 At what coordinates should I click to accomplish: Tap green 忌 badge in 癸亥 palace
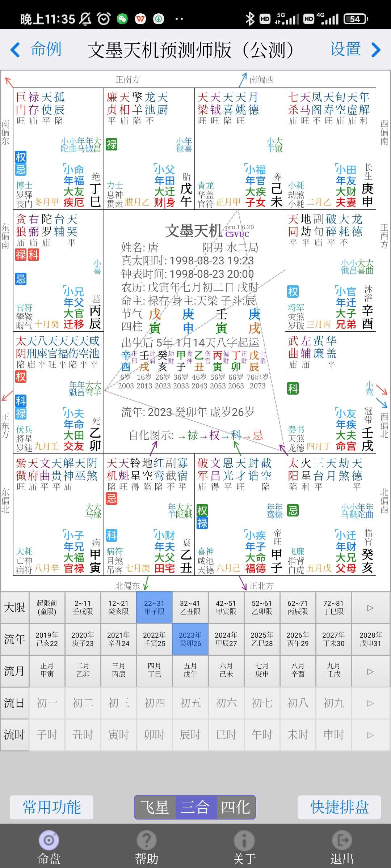tap(293, 511)
